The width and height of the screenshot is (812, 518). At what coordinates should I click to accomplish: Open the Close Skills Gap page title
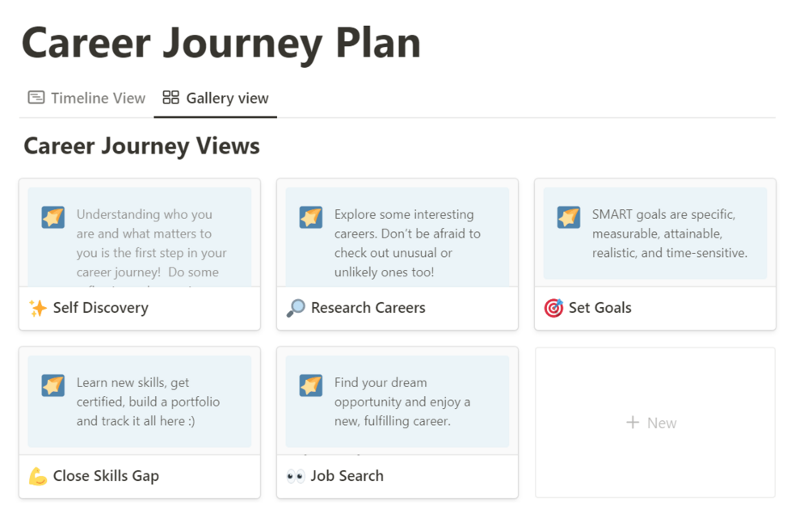(106, 476)
